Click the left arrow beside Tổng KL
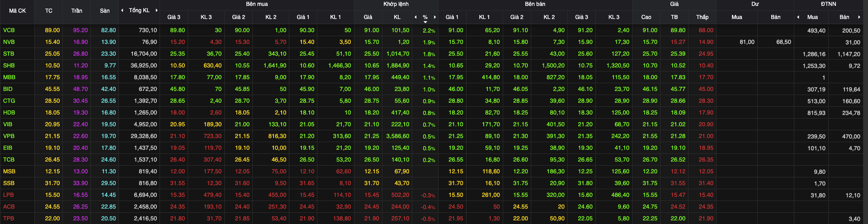 [x=122, y=10]
